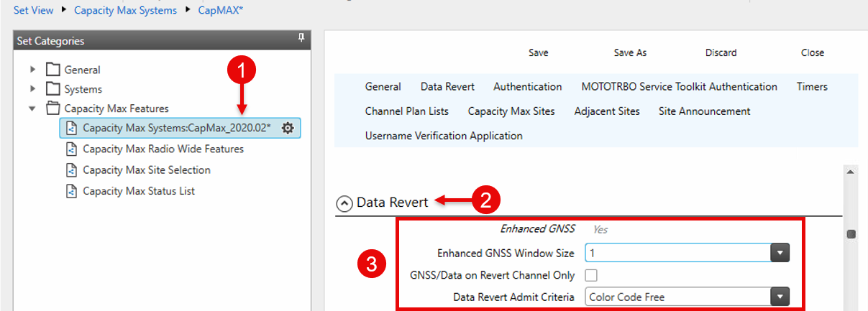Open the Channel Plan Lists tab
868x311 pixels.
(407, 111)
